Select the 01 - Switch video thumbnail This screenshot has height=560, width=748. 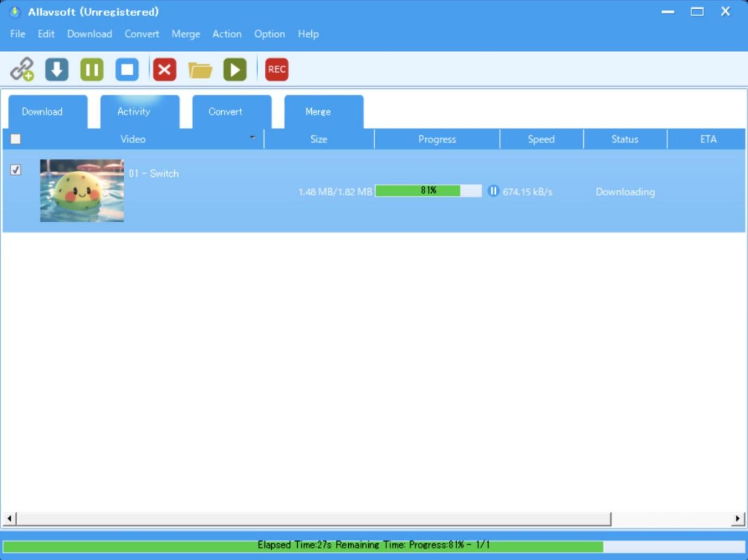point(82,190)
